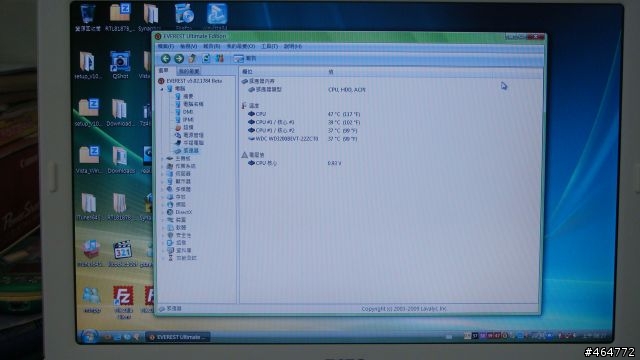Open the Tools (T) menu

click(270, 47)
